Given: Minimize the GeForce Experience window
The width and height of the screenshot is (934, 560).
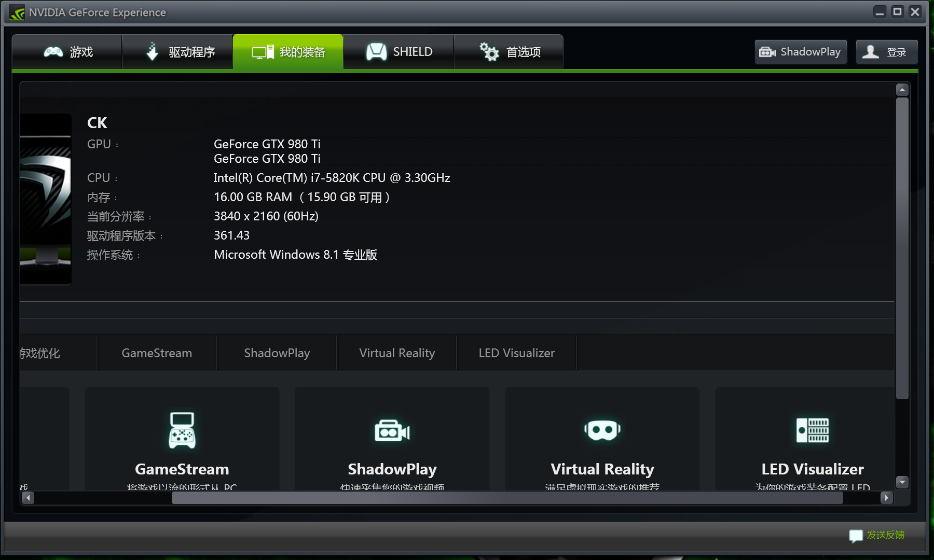Looking at the screenshot, I should coord(880,12).
